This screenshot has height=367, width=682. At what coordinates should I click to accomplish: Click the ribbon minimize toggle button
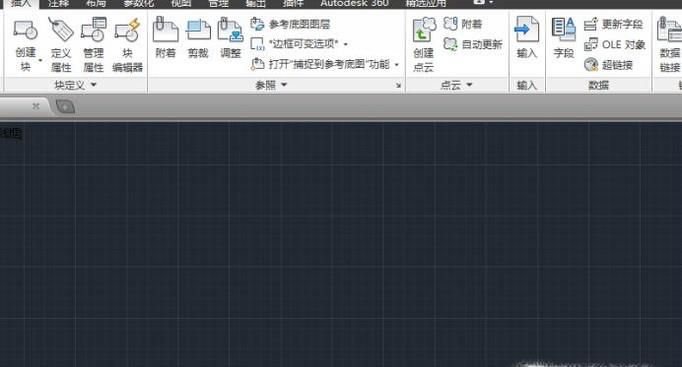click(x=479, y=2)
